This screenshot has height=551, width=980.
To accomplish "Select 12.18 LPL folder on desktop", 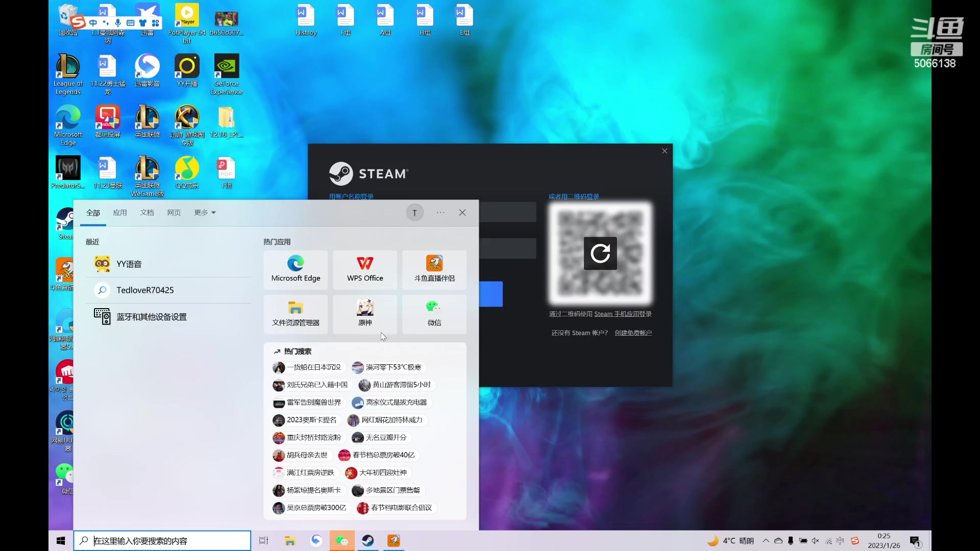I will point(227,121).
